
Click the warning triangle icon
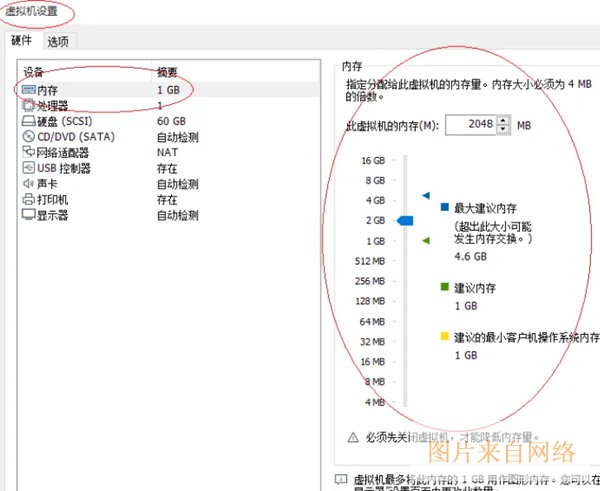pyautogui.click(x=353, y=437)
